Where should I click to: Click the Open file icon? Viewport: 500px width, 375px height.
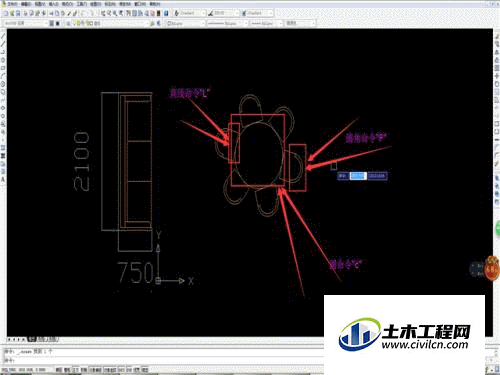pos(12,13)
